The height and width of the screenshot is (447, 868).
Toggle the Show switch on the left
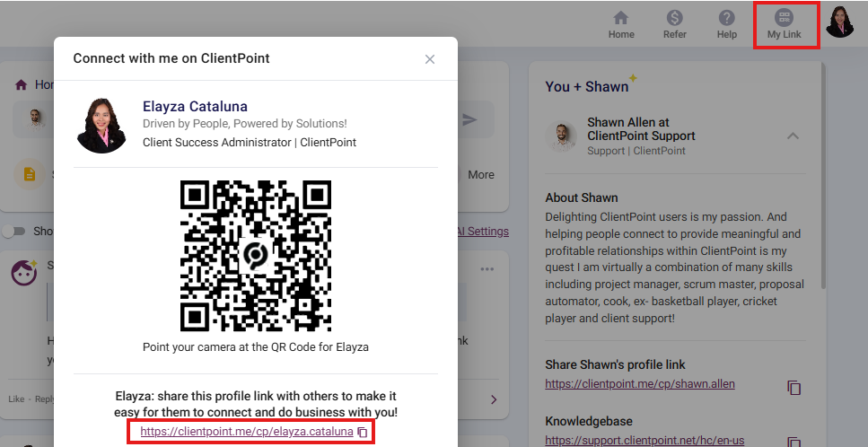click(13, 232)
